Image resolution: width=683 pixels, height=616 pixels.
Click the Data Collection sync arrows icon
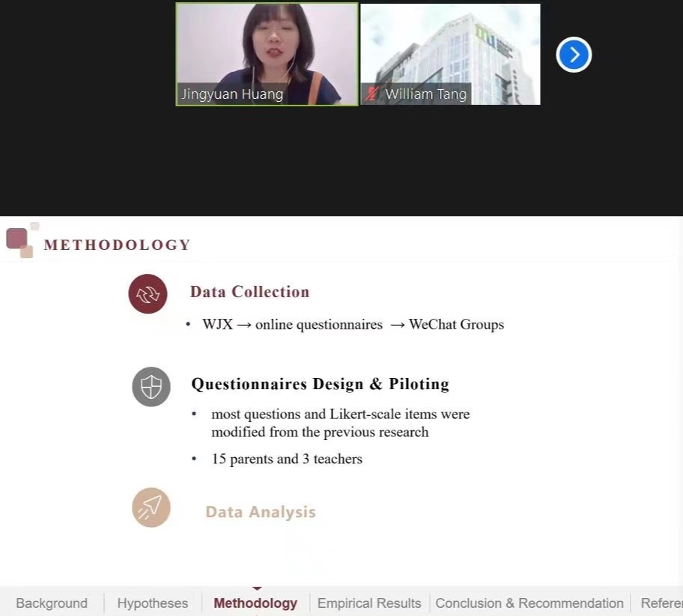[148, 294]
